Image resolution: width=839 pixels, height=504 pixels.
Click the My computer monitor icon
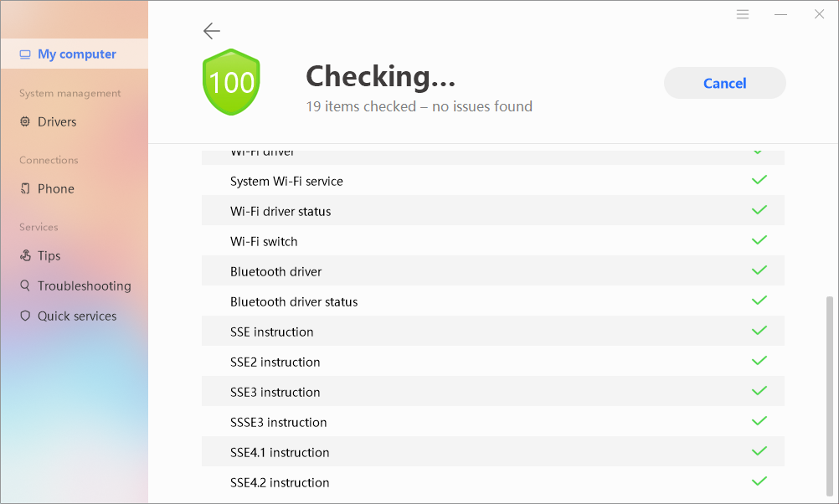[x=25, y=54]
